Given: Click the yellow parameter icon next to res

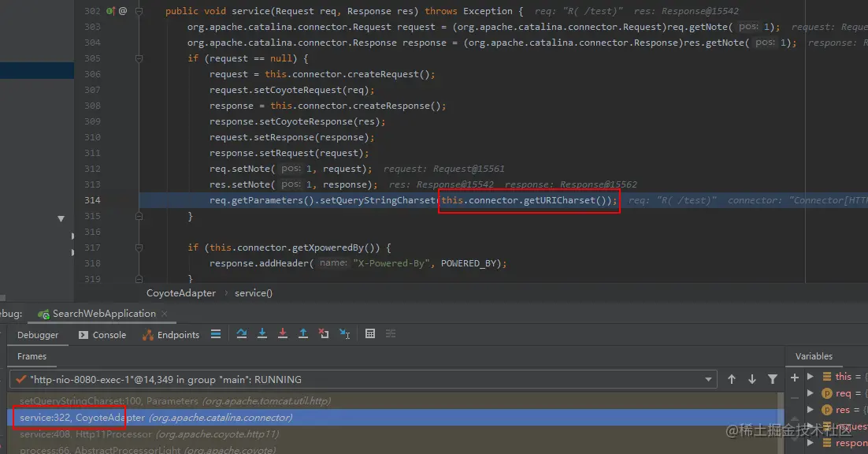Looking at the screenshot, I should (826, 410).
